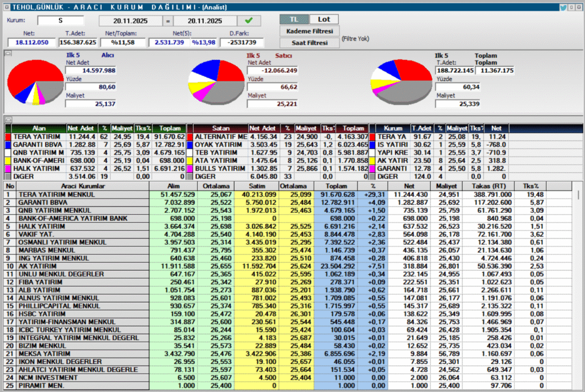Viewport: 585px width, 392px height.
Task: Click yellow swatch beside BANK-OF-AMERI
Action: coord(7,160)
